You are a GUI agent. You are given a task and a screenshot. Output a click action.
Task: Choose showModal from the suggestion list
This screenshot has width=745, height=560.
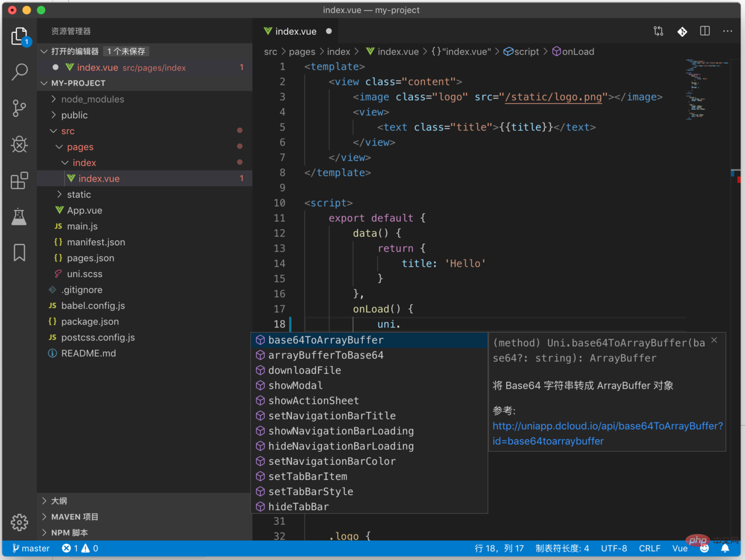[295, 386]
